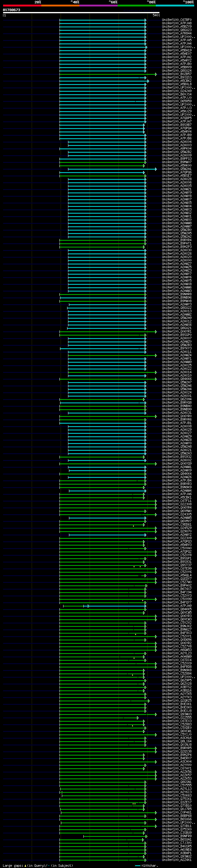The image size is (197, 868).
Task: Select the UniRef100_A7PJA8 hit label
Action: tap(177, 23)
